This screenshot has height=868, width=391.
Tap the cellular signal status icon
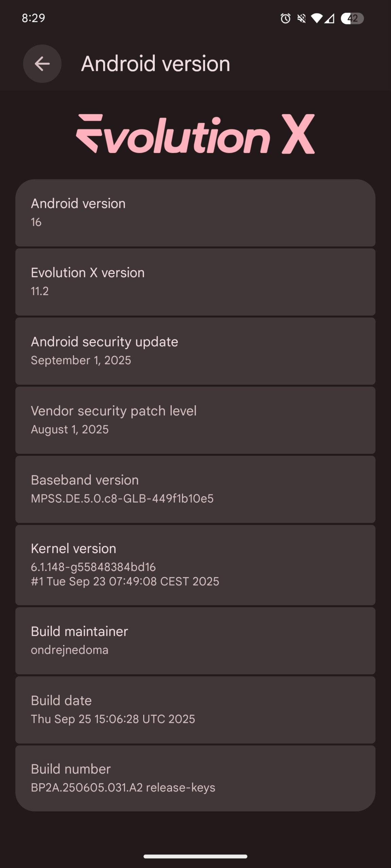pos(329,18)
